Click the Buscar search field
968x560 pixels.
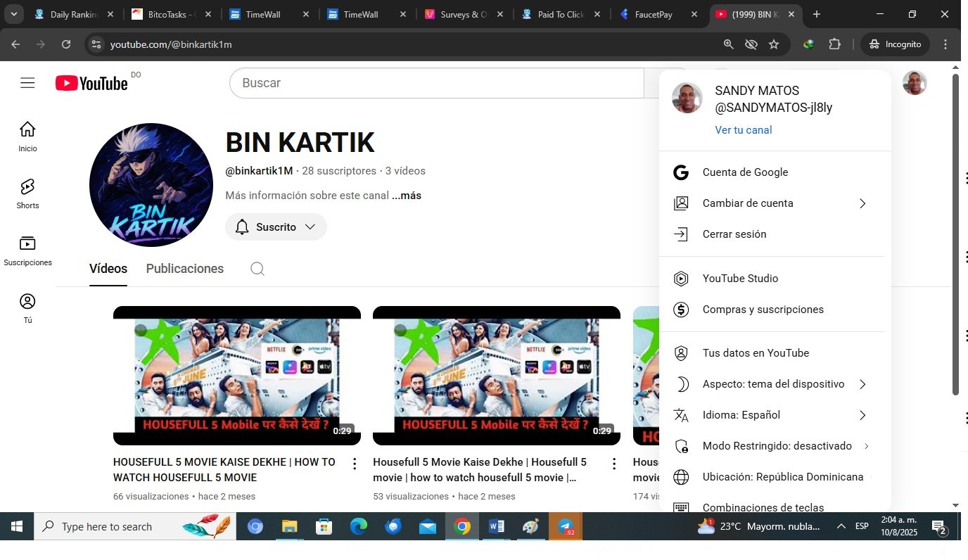(x=436, y=83)
